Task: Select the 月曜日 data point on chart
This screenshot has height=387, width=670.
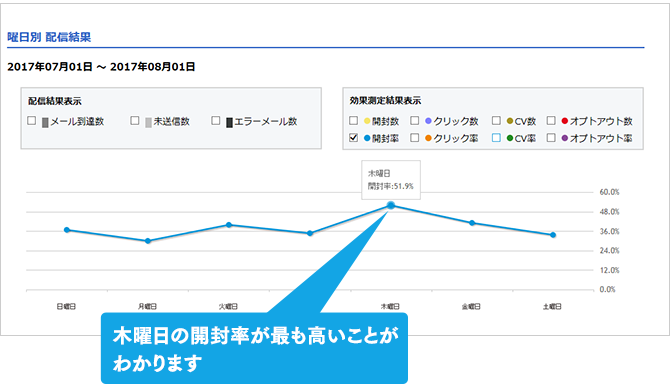Action: pos(148,241)
